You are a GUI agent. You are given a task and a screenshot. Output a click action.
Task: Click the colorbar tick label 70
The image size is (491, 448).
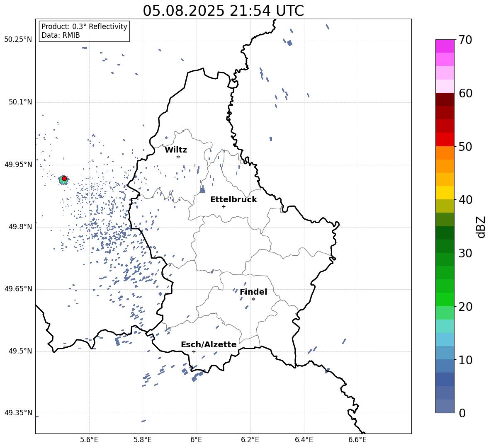click(x=466, y=40)
